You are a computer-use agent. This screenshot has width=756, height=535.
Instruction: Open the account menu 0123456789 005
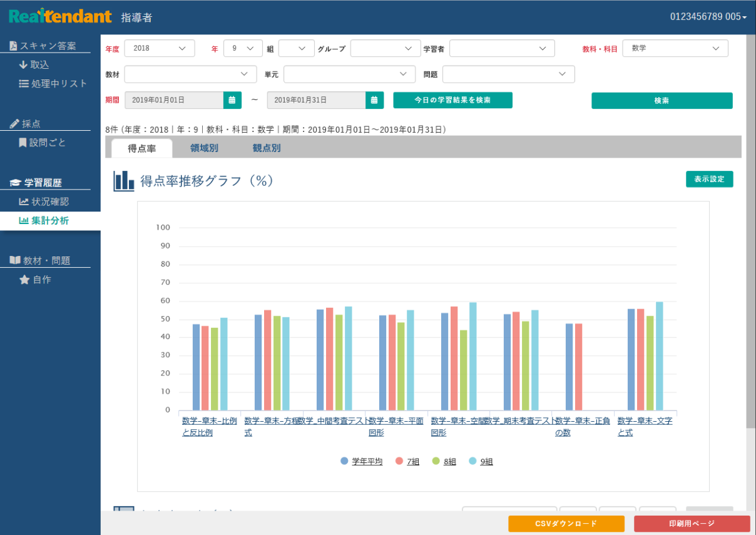tap(708, 17)
